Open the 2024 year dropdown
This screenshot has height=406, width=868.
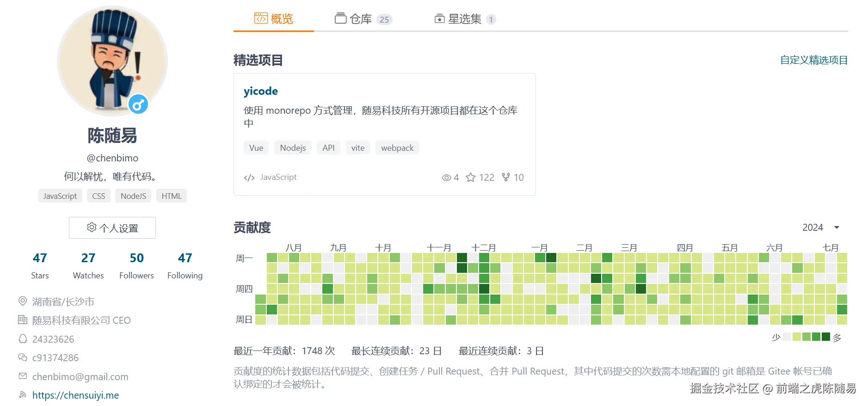click(821, 228)
